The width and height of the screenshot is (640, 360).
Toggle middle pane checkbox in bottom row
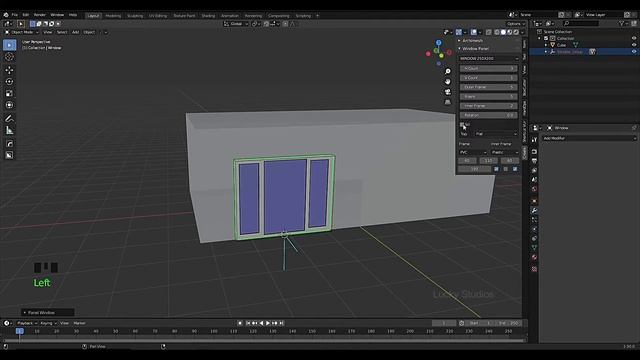click(506, 169)
